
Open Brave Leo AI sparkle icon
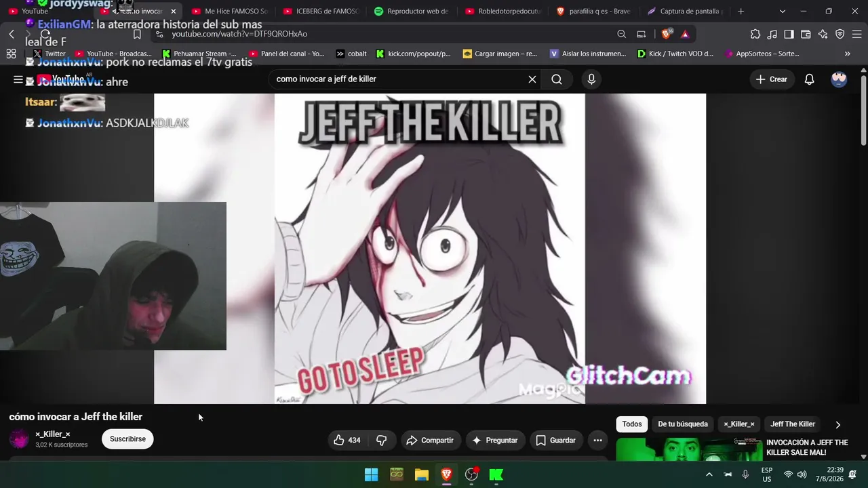[x=823, y=34]
